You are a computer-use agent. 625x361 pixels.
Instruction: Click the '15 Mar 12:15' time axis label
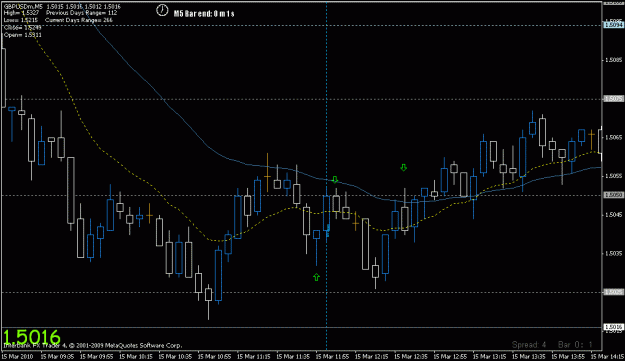click(x=372, y=356)
